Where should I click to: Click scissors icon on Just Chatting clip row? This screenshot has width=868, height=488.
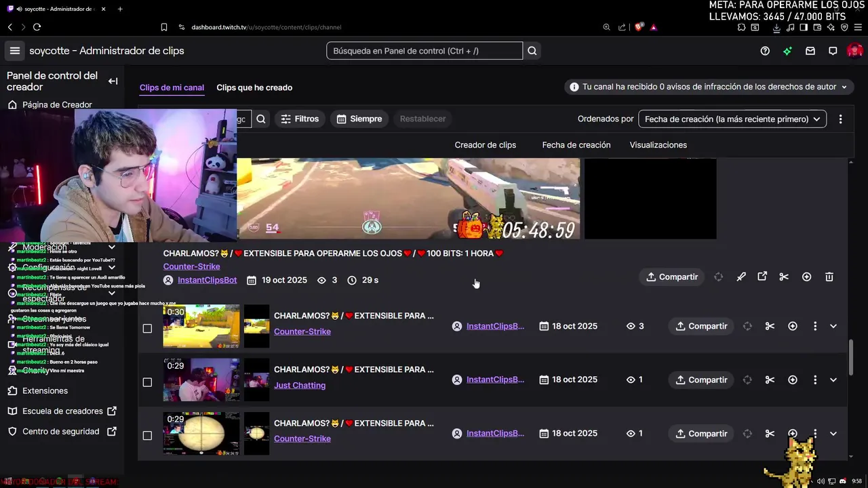coord(770,380)
